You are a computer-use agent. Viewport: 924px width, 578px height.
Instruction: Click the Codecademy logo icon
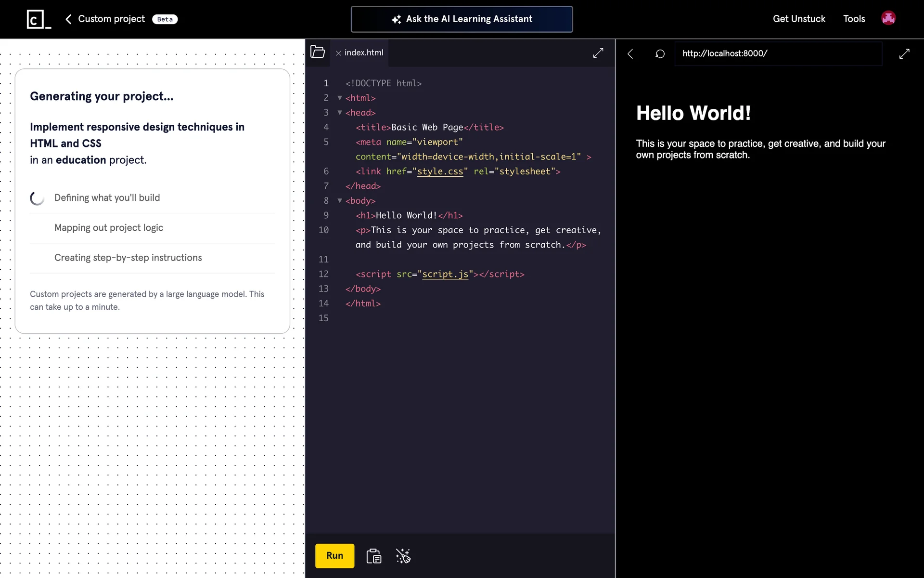point(38,19)
